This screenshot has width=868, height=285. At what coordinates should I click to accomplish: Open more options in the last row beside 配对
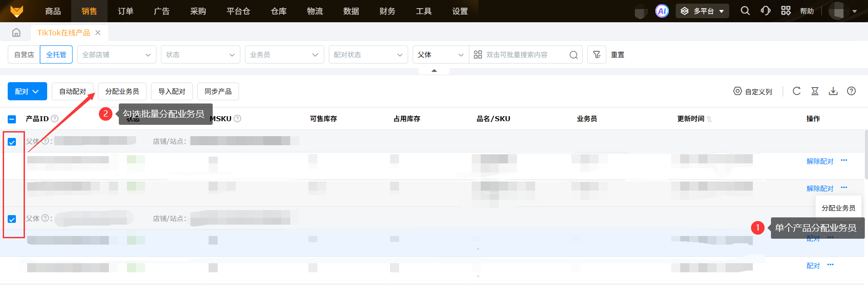pos(830,265)
